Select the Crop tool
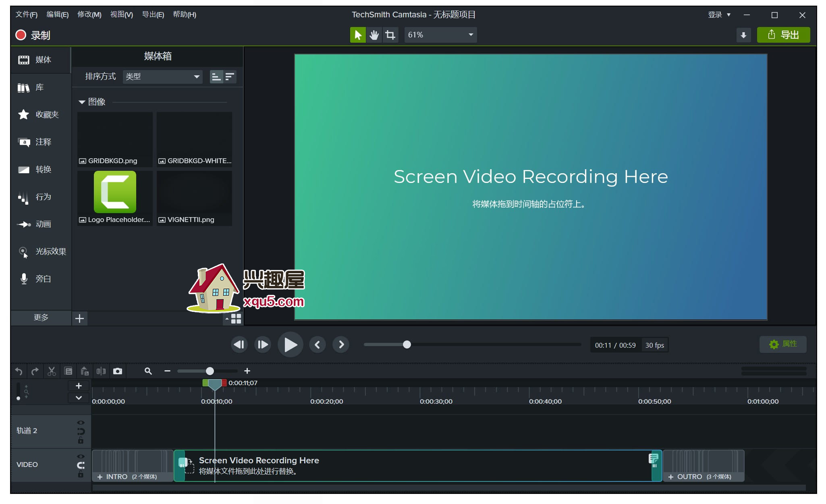826x504 pixels. pyautogui.click(x=390, y=35)
